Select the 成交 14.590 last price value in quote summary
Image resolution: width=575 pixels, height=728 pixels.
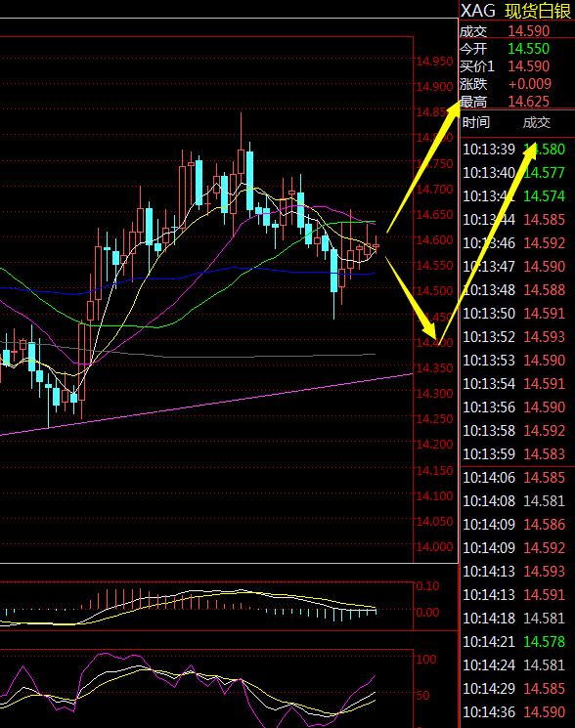pos(529,31)
